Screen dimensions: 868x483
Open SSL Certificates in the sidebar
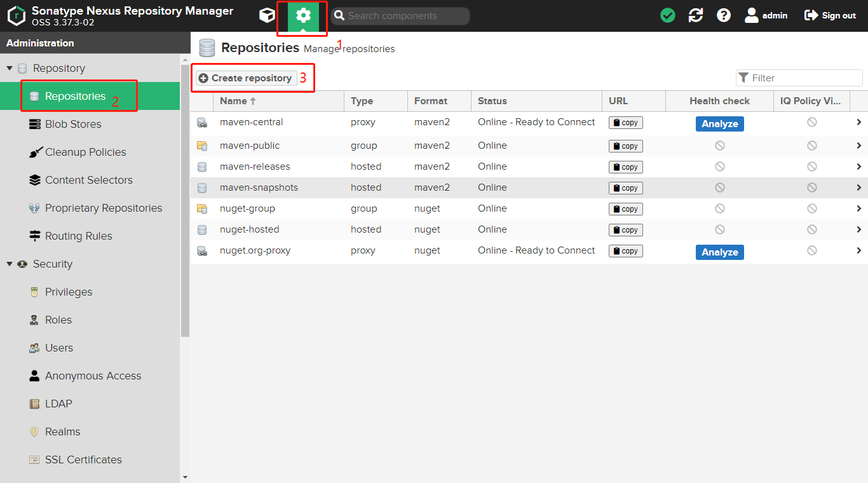click(90, 459)
